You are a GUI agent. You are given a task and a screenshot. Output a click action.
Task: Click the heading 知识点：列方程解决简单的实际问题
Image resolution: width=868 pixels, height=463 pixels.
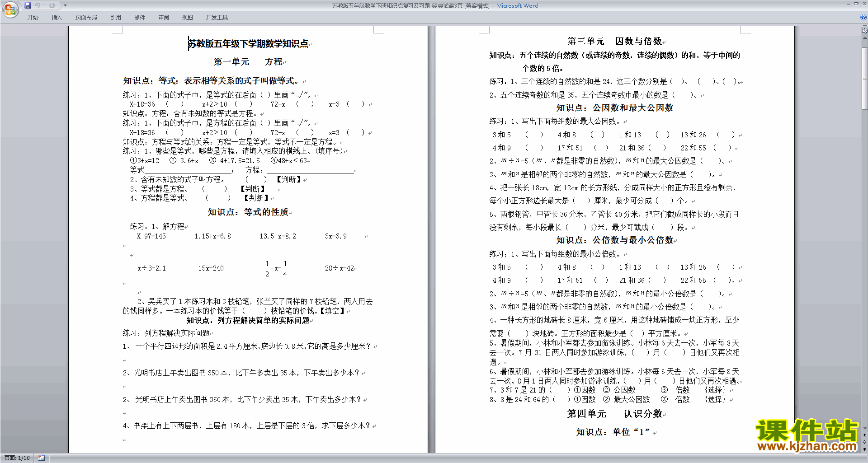pos(248,320)
